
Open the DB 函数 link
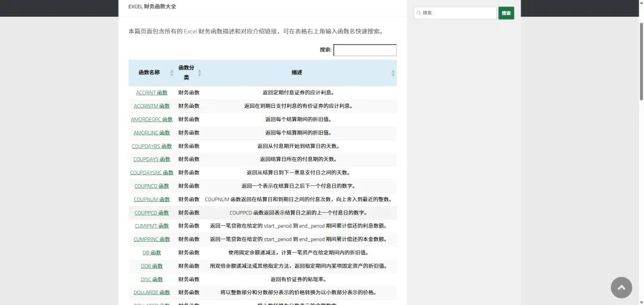pos(151,253)
